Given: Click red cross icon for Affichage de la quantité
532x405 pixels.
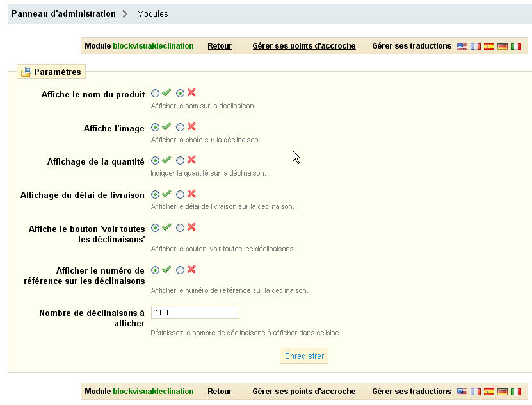Looking at the screenshot, I should coord(191,160).
